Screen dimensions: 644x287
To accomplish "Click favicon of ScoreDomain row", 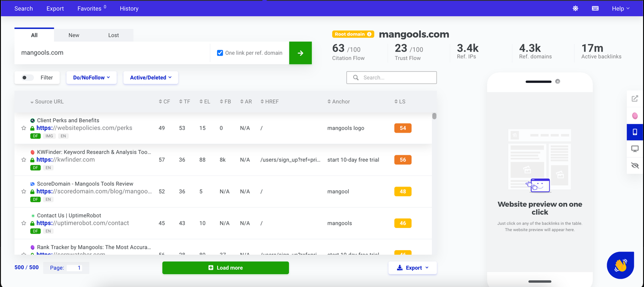I will 33,184.
